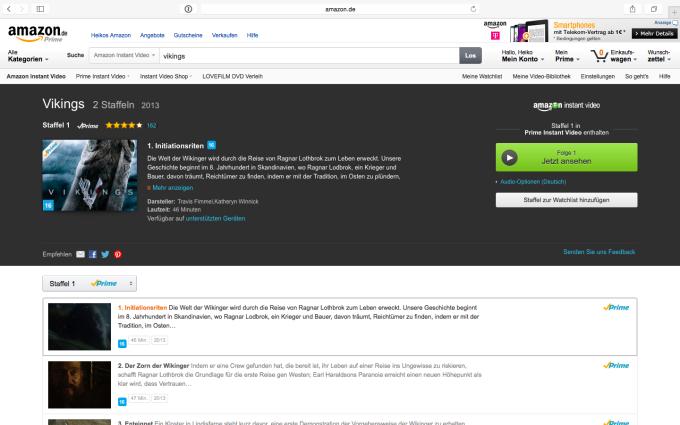Image resolution: width=680 pixels, height=425 pixels.
Task: Open Verkaufen link
Action: point(225,35)
